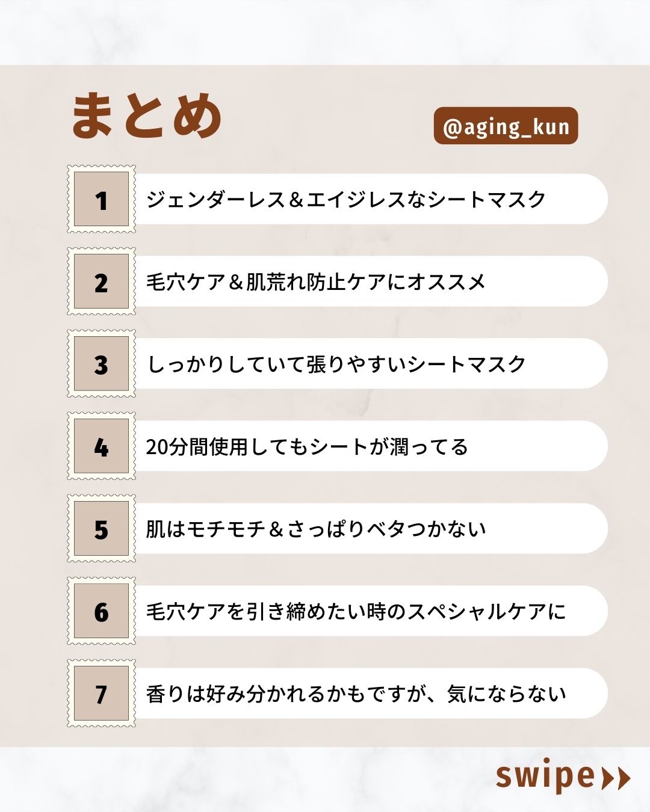This screenshot has height=812, width=650.
Task: Select the number 5 stamp icon
Action: pyautogui.click(x=101, y=529)
